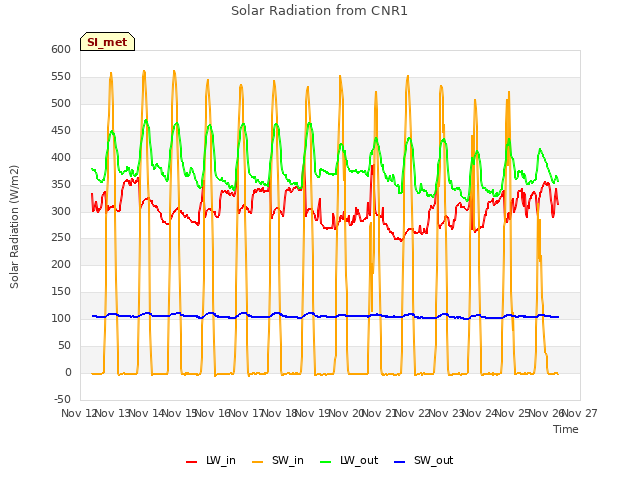Click the 150 y-axis tick label
The width and height of the screenshot is (640, 480).
[61, 291]
